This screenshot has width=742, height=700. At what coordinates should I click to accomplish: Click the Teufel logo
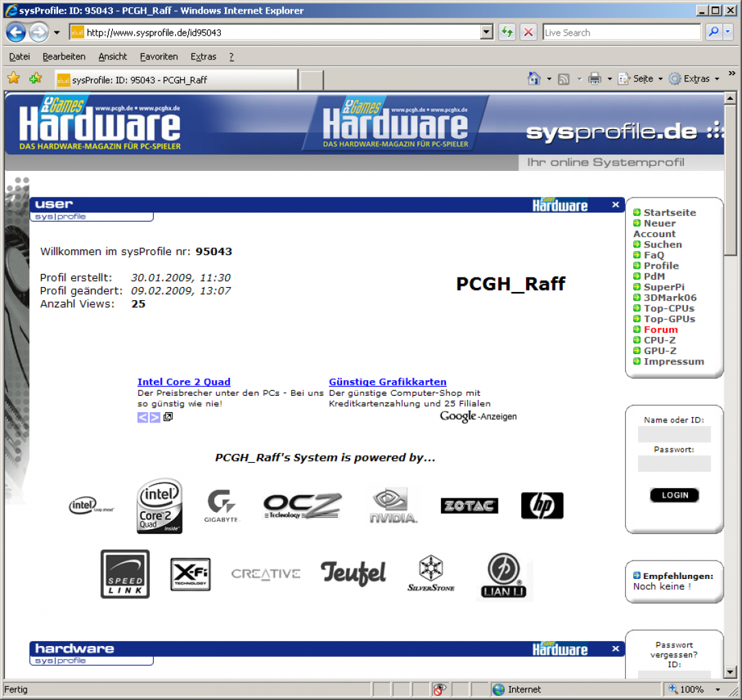[x=353, y=574]
